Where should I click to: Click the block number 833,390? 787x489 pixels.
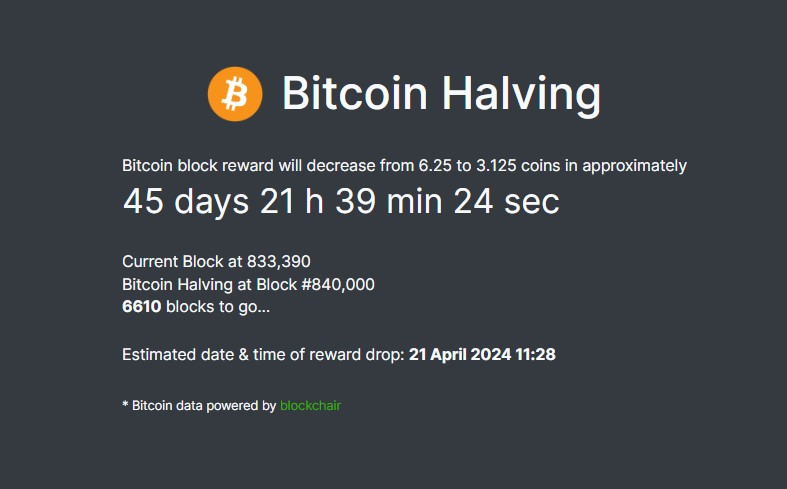tap(279, 262)
